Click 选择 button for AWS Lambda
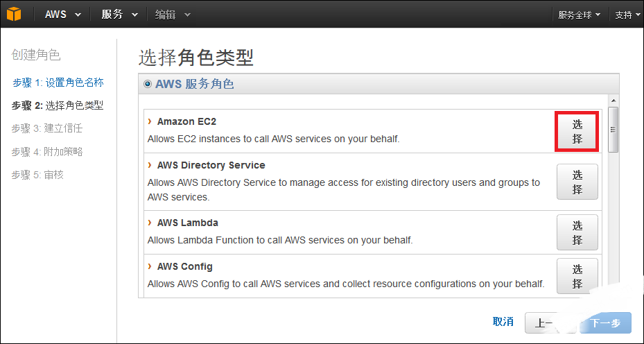 pos(577,232)
